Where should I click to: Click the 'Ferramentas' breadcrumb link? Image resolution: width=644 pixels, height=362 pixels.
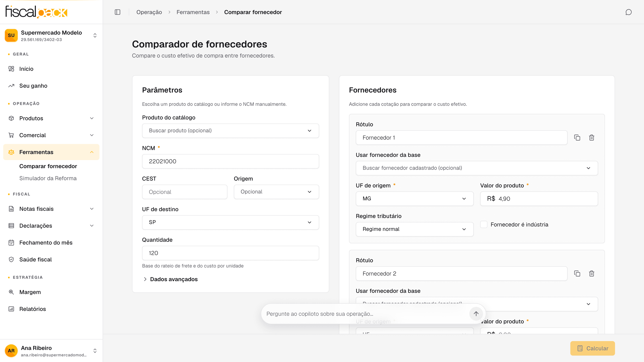[193, 12]
